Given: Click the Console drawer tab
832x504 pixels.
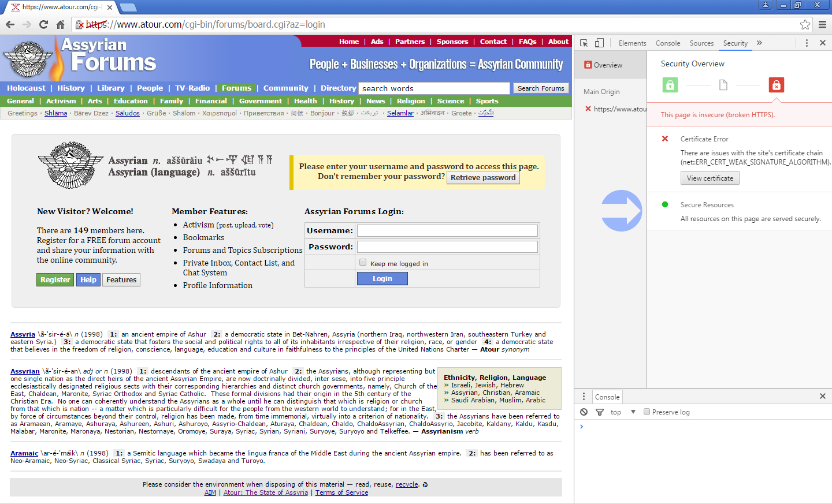Looking at the screenshot, I should pos(607,397).
